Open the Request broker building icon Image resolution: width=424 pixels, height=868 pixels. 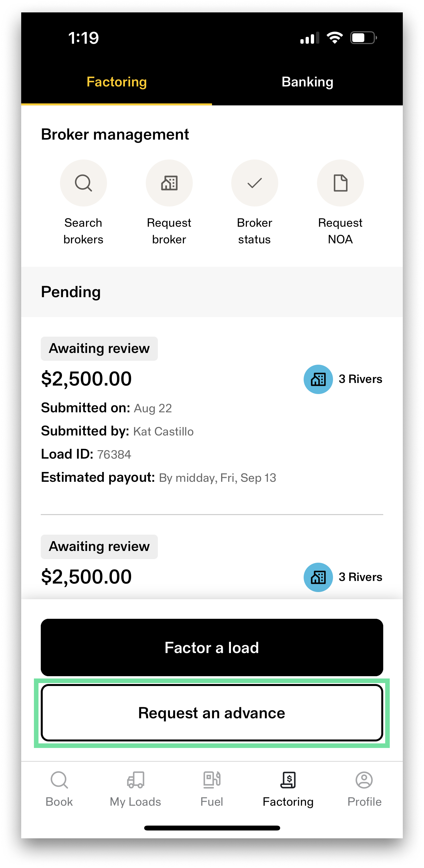pyautogui.click(x=169, y=183)
